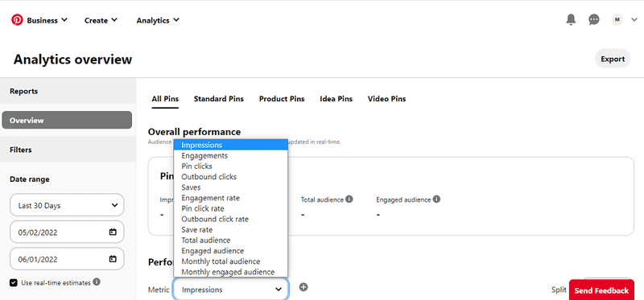Click the Overall performance heading

pyautogui.click(x=194, y=132)
